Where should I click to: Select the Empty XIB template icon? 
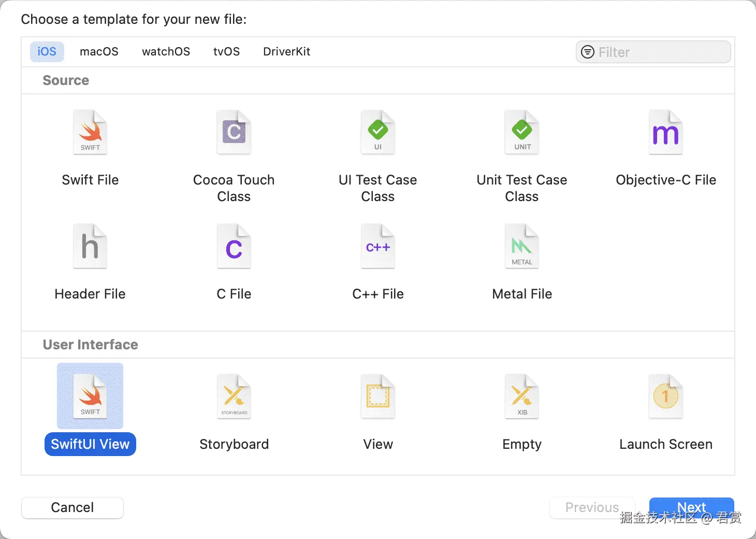point(522,397)
